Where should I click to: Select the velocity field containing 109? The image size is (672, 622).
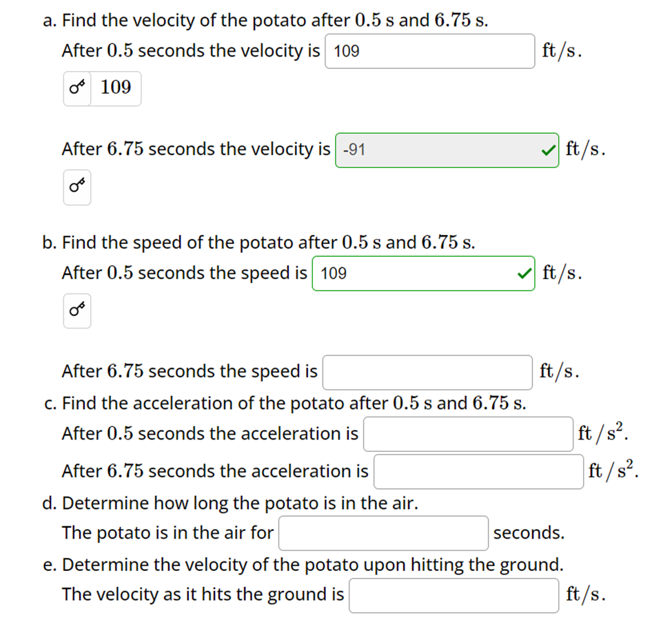coord(429,50)
